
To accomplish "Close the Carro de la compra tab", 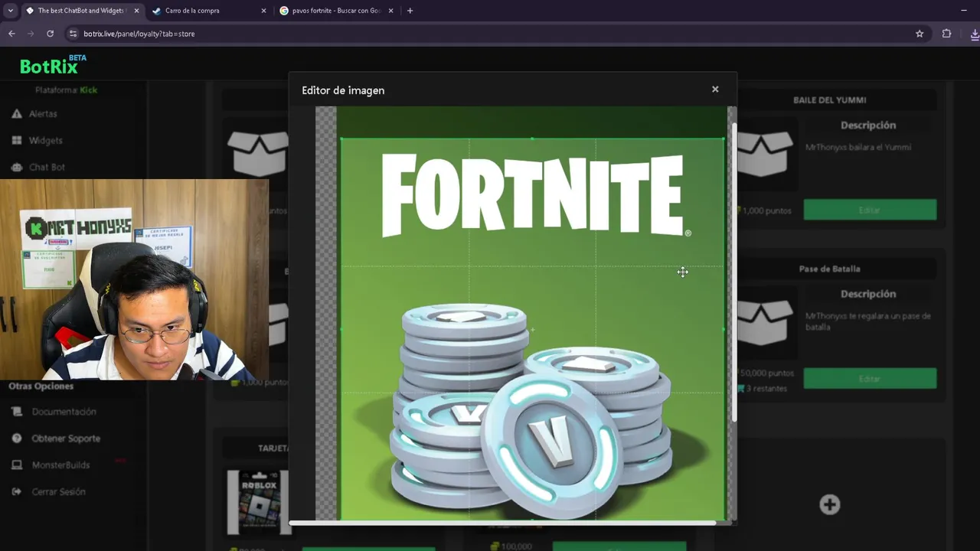I will (x=263, y=11).
